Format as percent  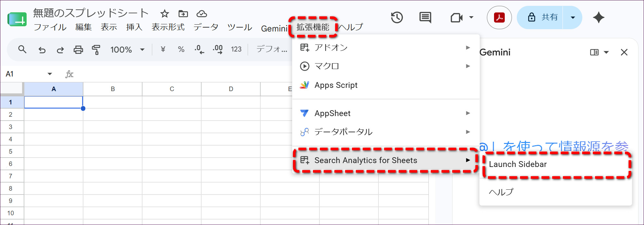point(181,49)
